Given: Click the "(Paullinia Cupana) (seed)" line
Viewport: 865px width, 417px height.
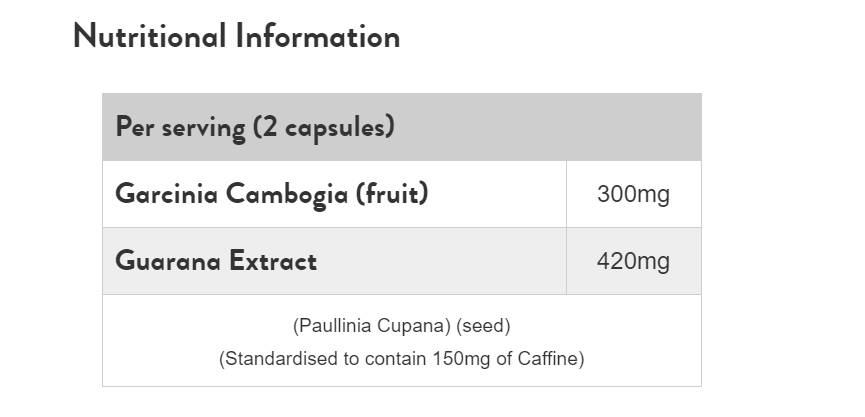Looking at the screenshot, I should tap(401, 326).
